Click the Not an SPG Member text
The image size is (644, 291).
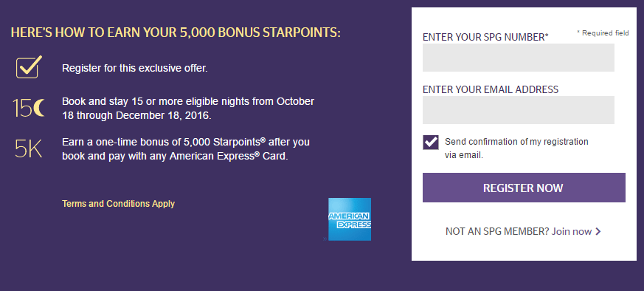pyautogui.click(x=497, y=231)
